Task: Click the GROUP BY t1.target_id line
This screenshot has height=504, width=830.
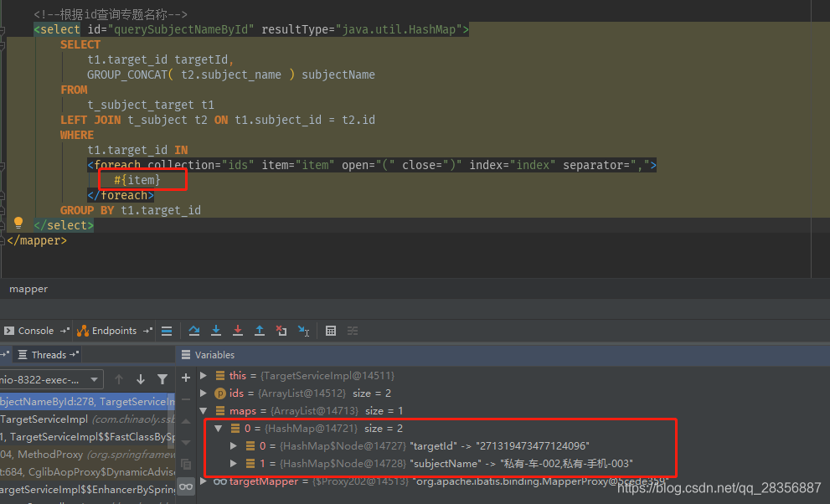Action: click(x=130, y=210)
